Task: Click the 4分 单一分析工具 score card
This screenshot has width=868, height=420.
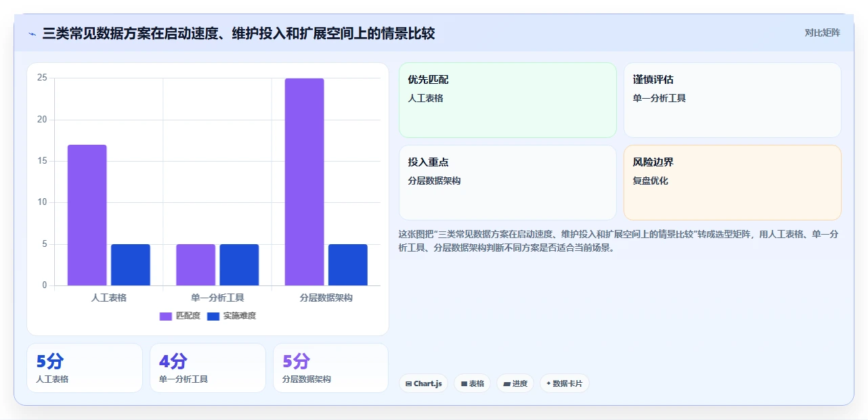Action: point(208,368)
